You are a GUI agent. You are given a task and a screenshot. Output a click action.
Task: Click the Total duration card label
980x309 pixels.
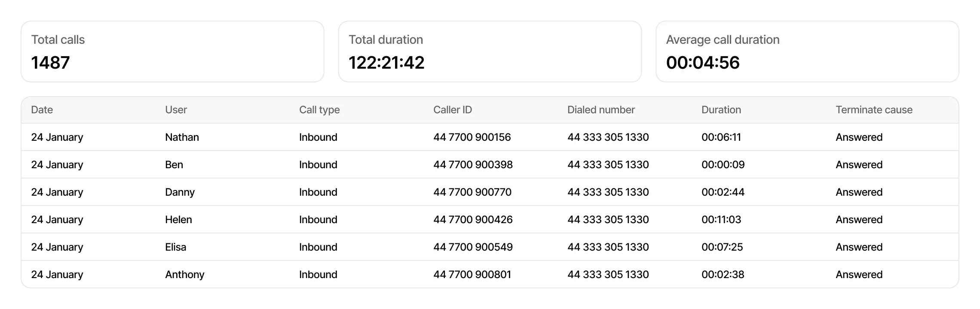[x=386, y=39]
